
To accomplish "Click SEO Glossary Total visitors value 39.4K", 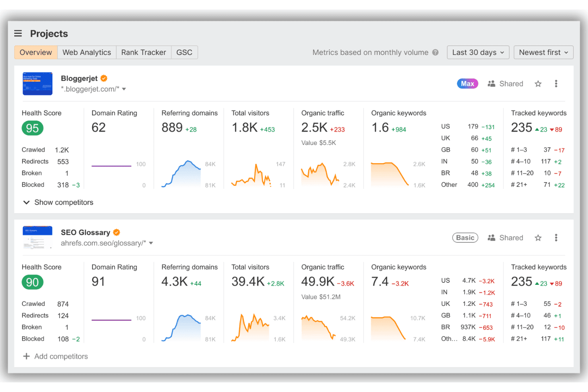I will [248, 282].
